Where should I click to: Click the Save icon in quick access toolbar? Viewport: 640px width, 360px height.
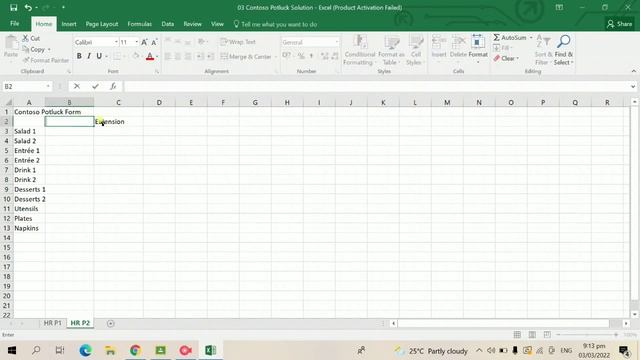[x=13, y=7]
